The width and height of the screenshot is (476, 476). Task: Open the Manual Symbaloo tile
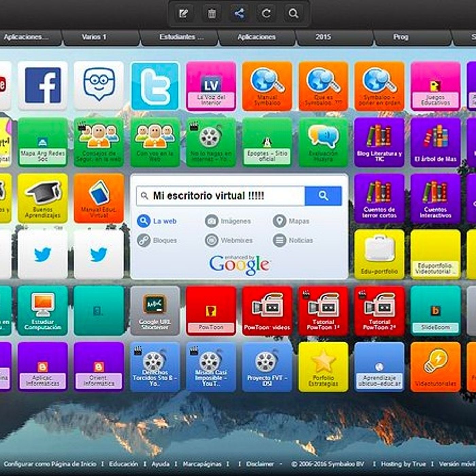[267, 86]
